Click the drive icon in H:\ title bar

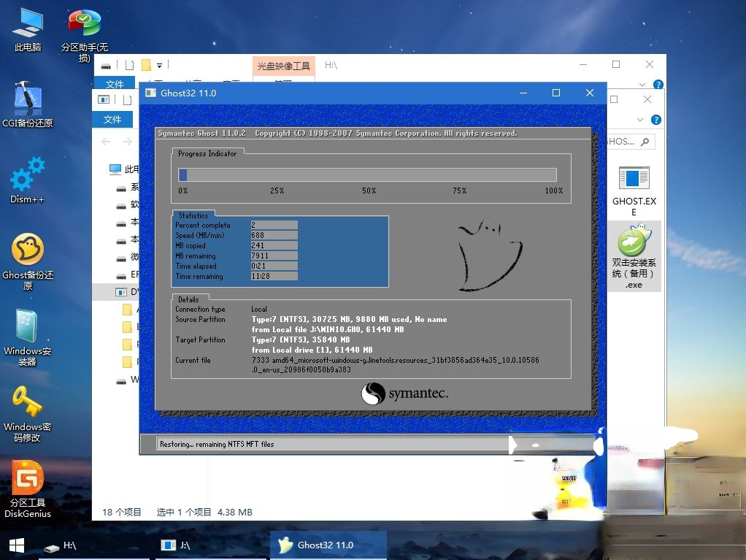[x=106, y=66]
